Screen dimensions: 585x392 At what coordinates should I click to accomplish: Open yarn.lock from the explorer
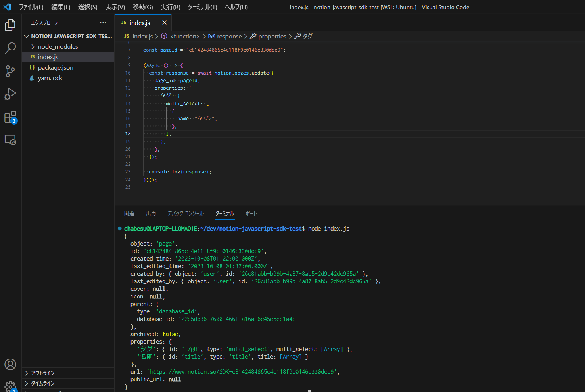tap(68, 78)
